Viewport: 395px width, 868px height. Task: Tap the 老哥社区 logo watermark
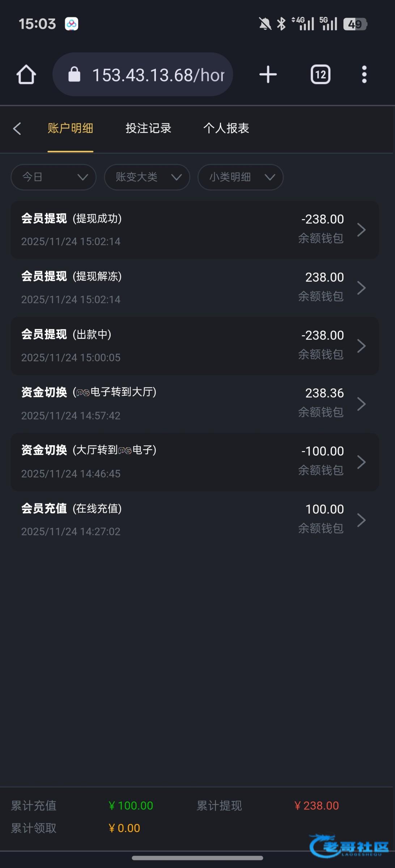[349, 846]
